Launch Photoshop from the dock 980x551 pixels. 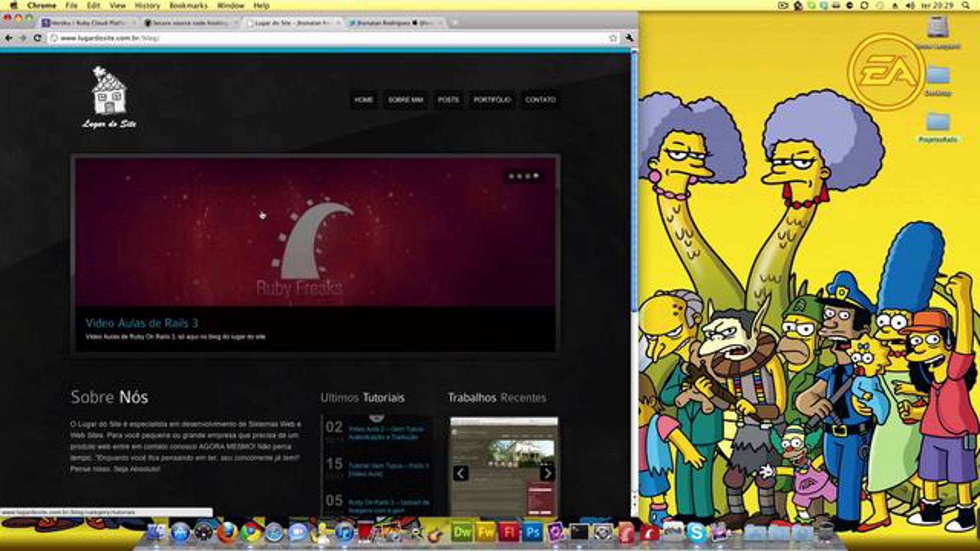(x=532, y=532)
